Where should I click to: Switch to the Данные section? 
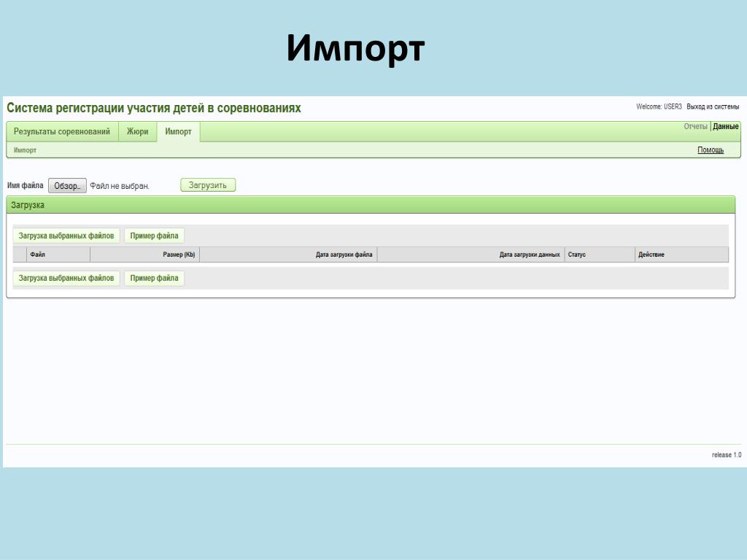pyautogui.click(x=726, y=126)
